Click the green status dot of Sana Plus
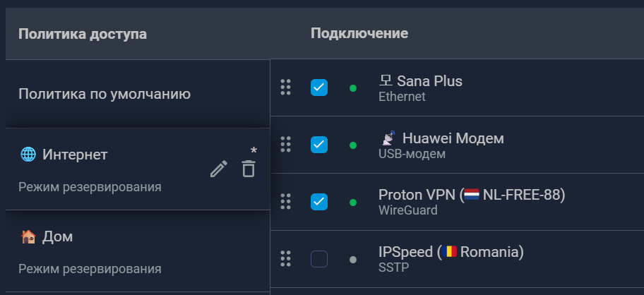Screen dimensions: 644x295 click(x=353, y=88)
